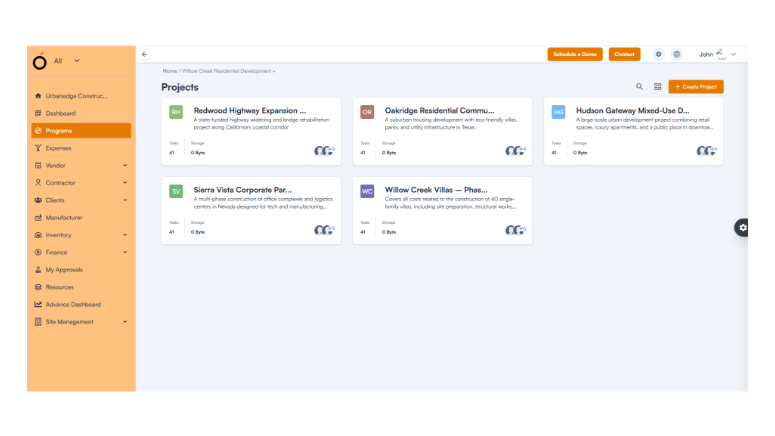This screenshot has height=436, width=775.
Task: Switch to grid view layout icon
Action: [x=658, y=87]
